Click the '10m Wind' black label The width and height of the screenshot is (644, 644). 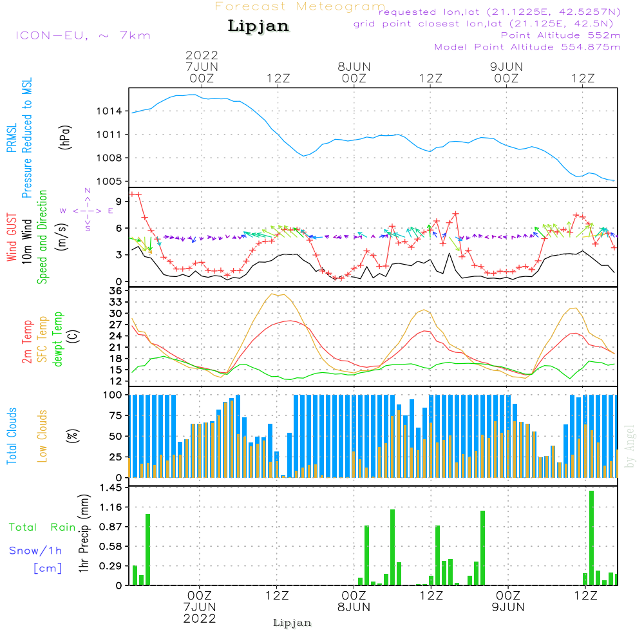26,241
